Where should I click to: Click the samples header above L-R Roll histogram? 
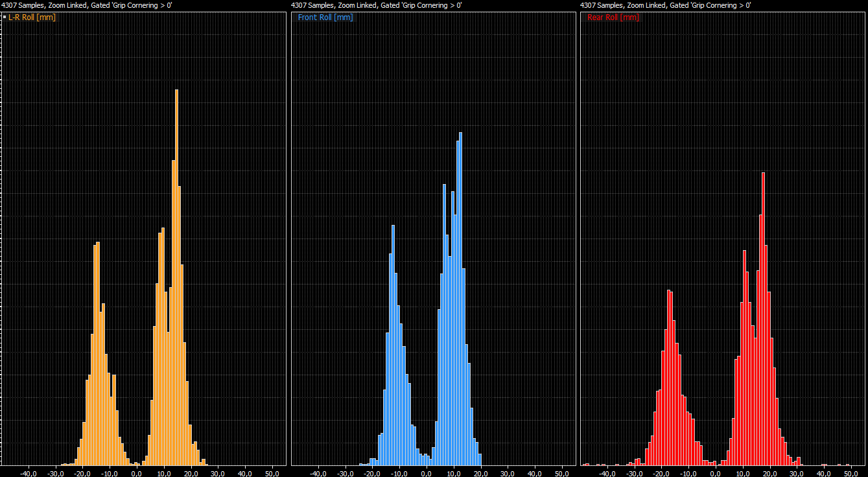[x=86, y=5]
